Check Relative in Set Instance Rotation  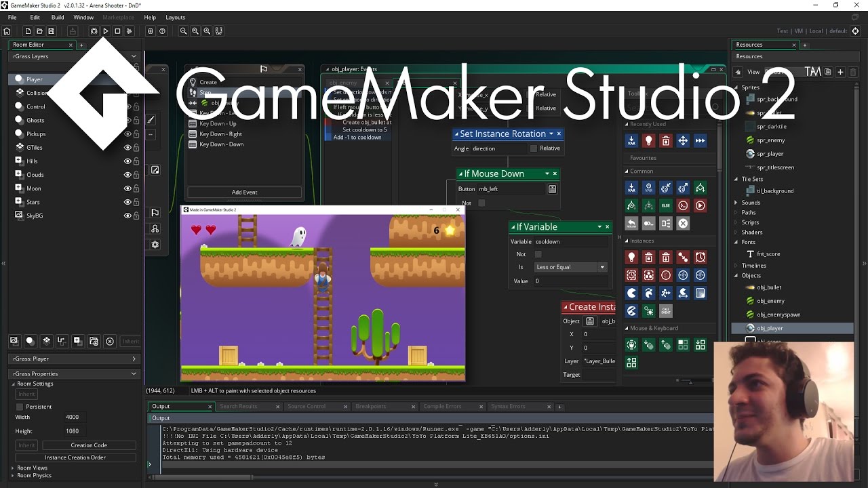(x=534, y=148)
